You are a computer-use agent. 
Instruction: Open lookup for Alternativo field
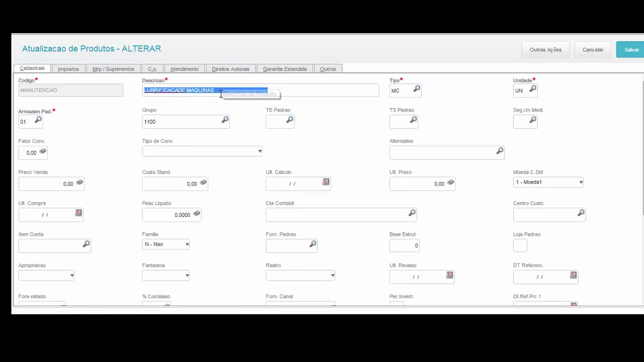(500, 151)
